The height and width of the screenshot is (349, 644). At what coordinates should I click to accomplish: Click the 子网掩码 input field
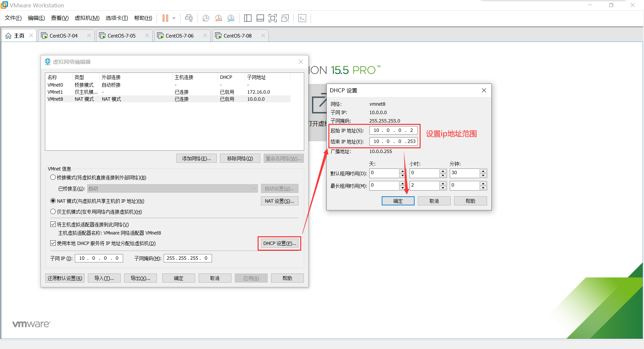point(188,258)
